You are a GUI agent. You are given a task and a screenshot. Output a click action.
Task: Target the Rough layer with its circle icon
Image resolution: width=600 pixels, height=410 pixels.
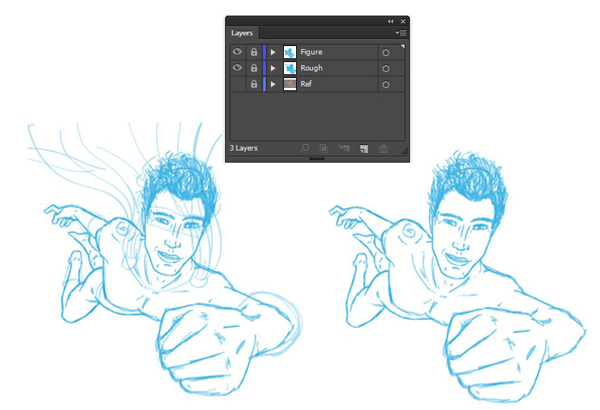click(386, 69)
